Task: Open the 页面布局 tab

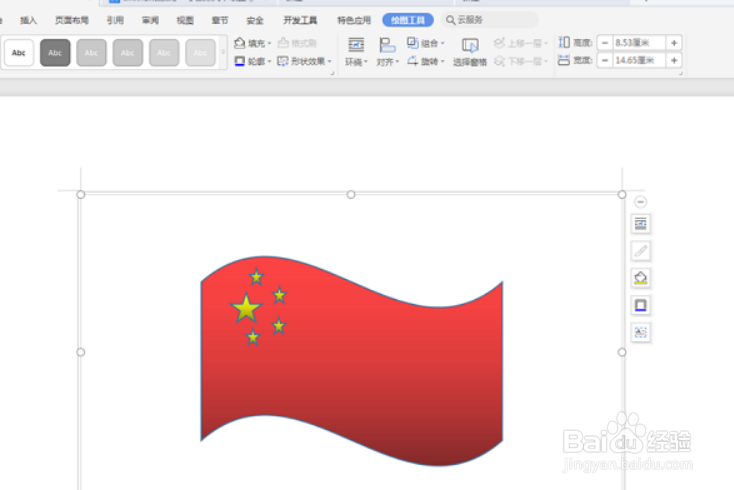Action: (x=72, y=20)
